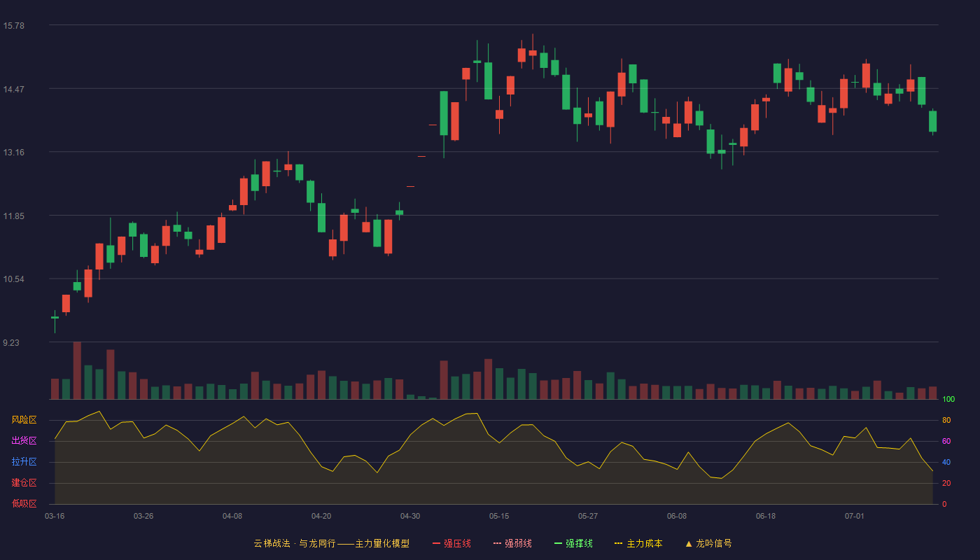Image resolution: width=980 pixels, height=560 pixels.
Task: Toggle the green 强撑线 legend icon
Action: coord(558,543)
